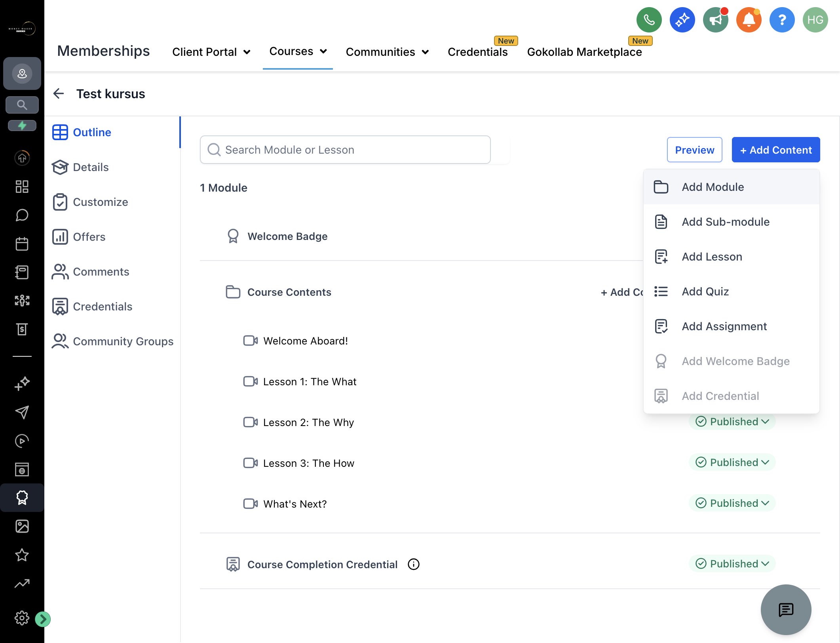Click the blue help question mark icon
The height and width of the screenshot is (643, 840).
pyautogui.click(x=782, y=20)
